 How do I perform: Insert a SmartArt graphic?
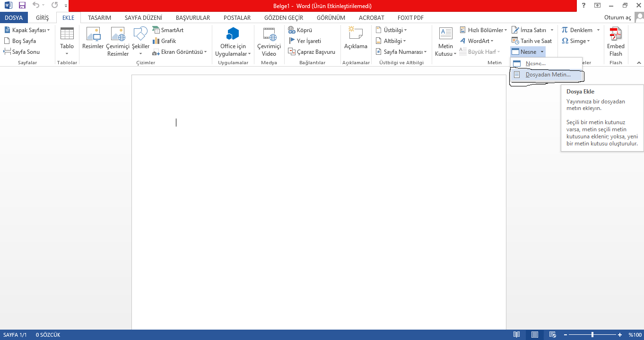[168, 30]
